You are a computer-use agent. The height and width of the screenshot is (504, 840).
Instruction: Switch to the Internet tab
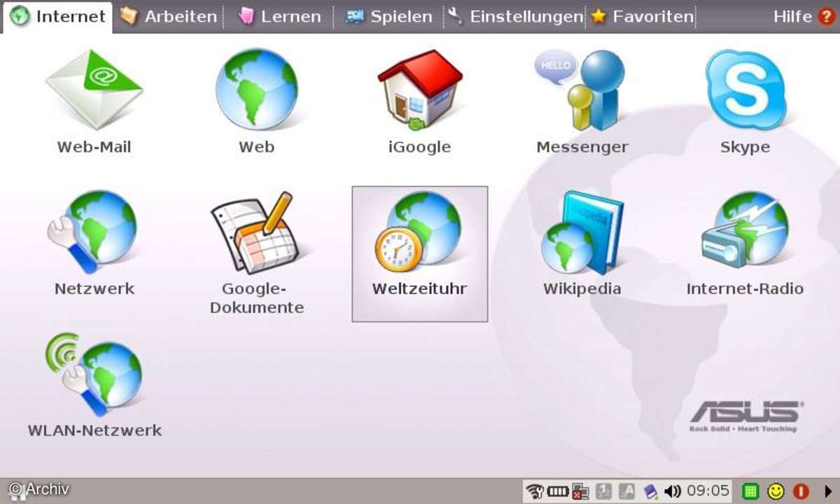pyautogui.click(x=58, y=16)
